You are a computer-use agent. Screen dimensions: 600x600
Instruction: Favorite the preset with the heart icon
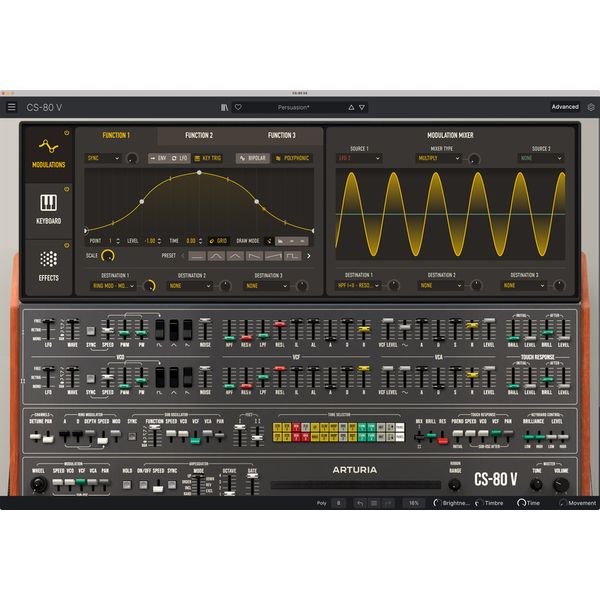coord(238,107)
